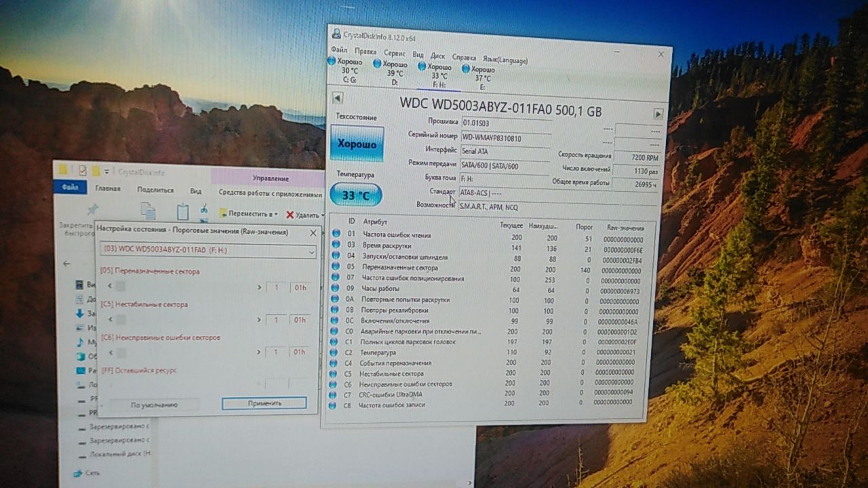Open the Файл menu in CrystalDiskInfo

pyautogui.click(x=339, y=50)
